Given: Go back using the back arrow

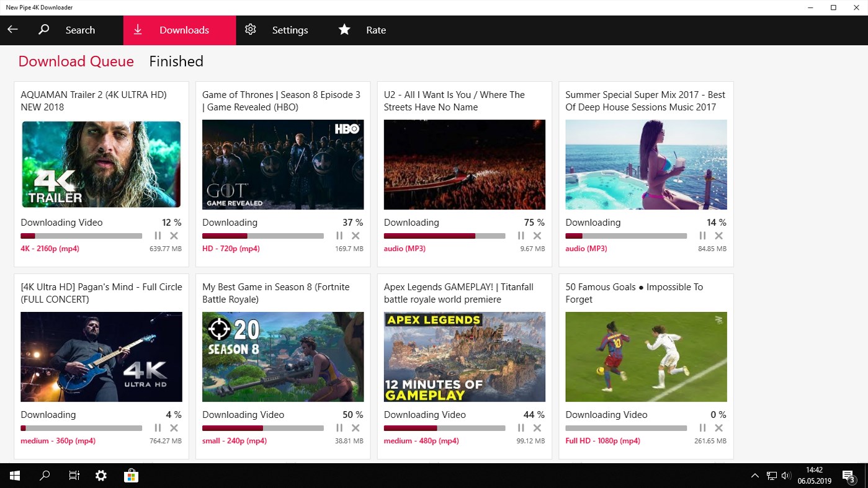Looking at the screenshot, I should tap(12, 30).
